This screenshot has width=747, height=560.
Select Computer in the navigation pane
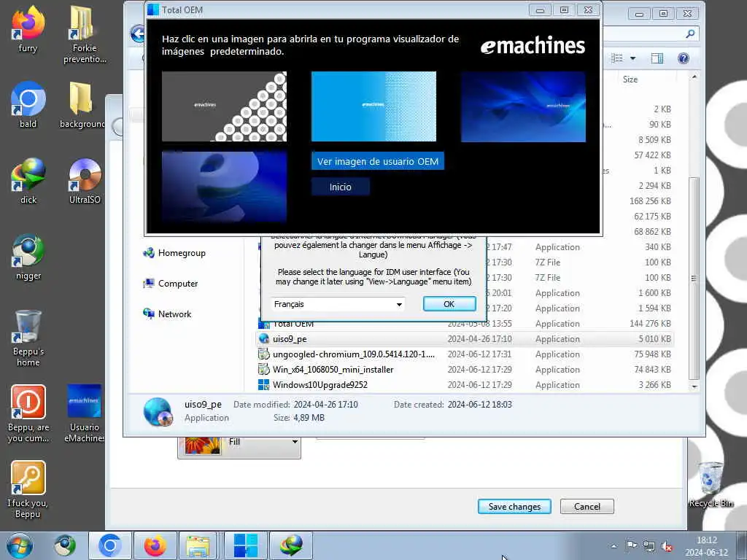pyautogui.click(x=171, y=284)
